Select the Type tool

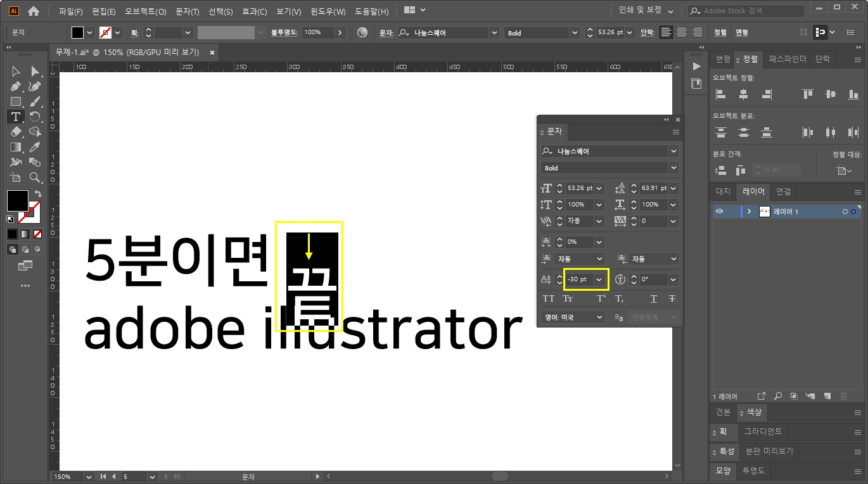[x=16, y=117]
